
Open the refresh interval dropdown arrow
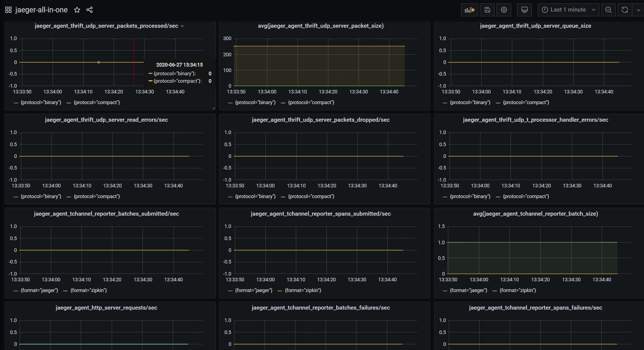pyautogui.click(x=639, y=10)
